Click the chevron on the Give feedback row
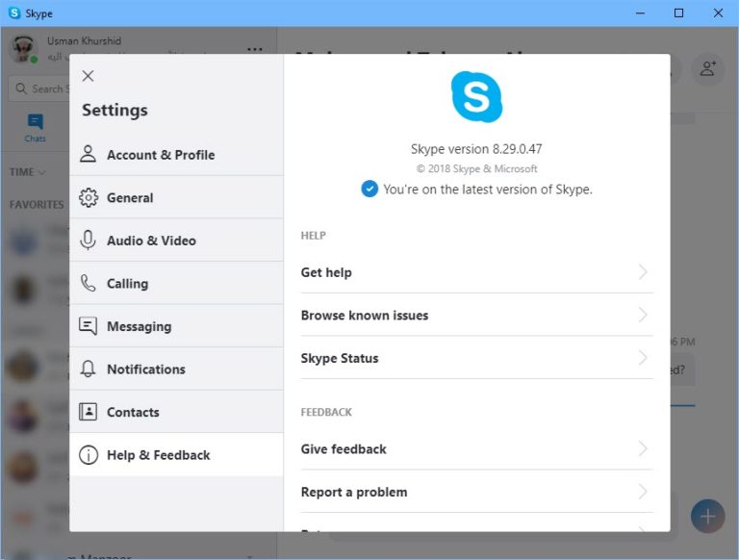The image size is (739, 560). tap(643, 448)
